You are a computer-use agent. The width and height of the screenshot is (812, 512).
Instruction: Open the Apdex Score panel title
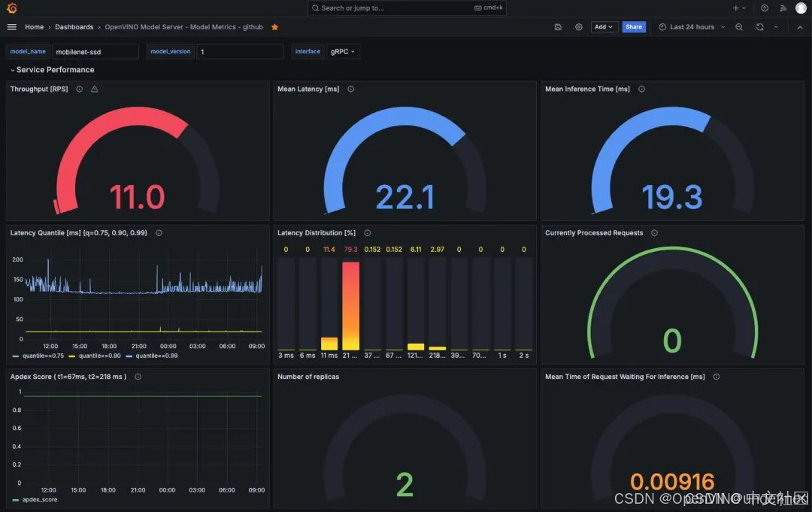(68, 377)
